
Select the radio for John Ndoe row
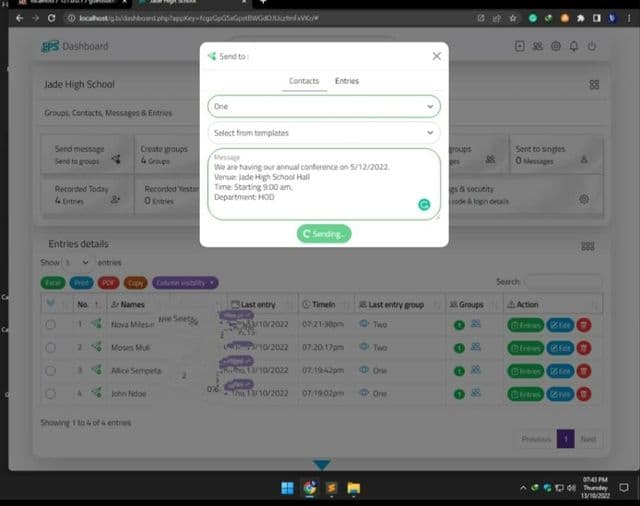[51, 394]
